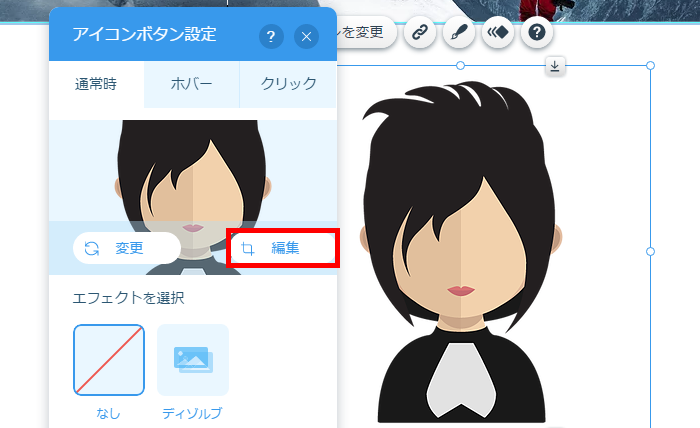
Task: Open help in the アイコンボタン設定 panel header
Action: pyautogui.click(x=271, y=36)
